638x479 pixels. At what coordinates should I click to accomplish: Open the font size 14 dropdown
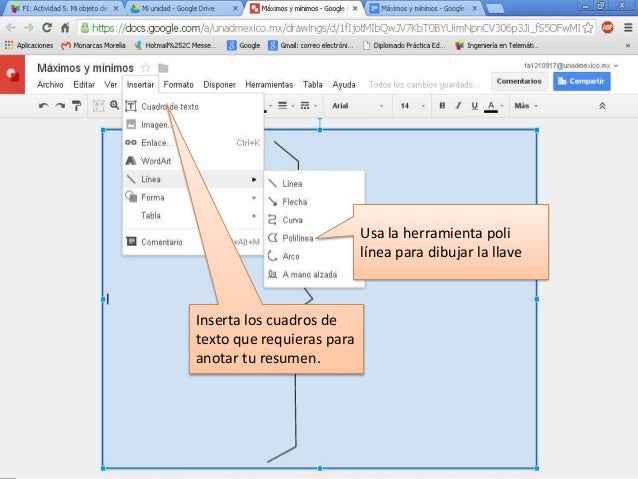[410, 105]
